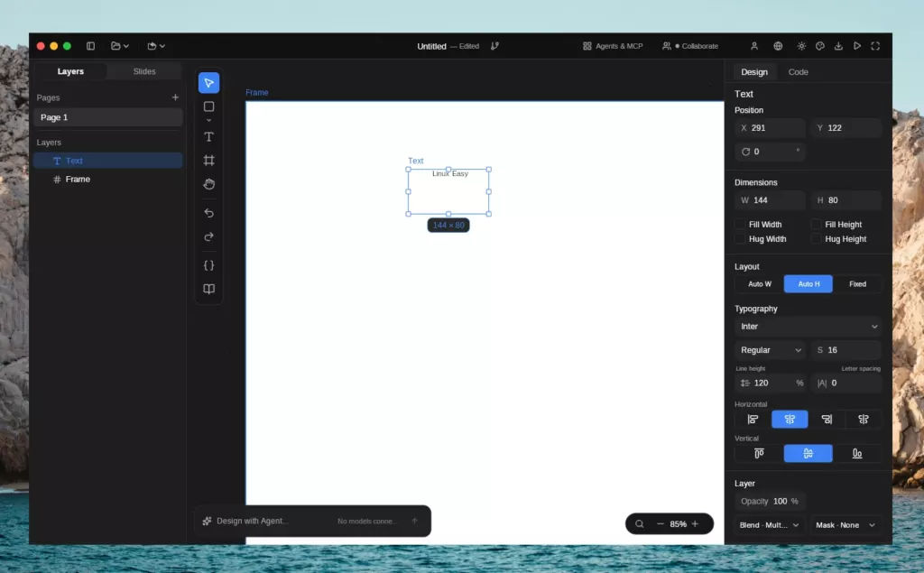Toggle vertical middle alignment
Viewport: 924px width, 573px height.
click(808, 453)
